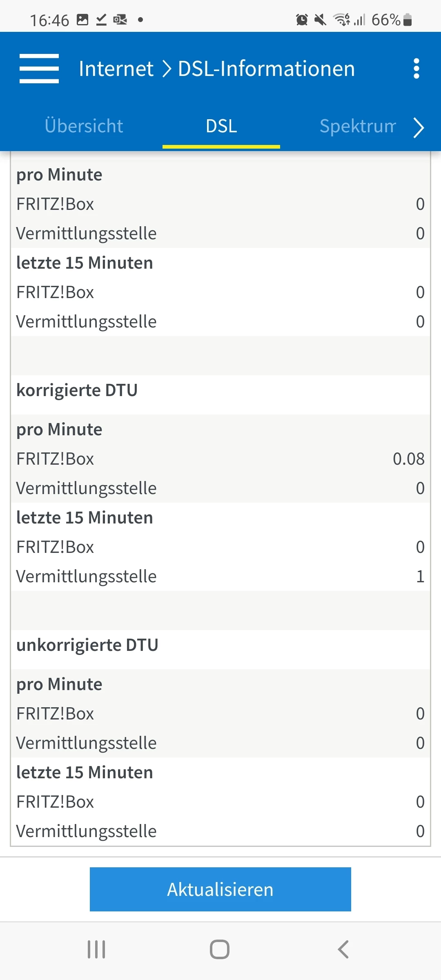Open the recent apps overview button
This screenshot has width=441, height=980.
[97, 949]
